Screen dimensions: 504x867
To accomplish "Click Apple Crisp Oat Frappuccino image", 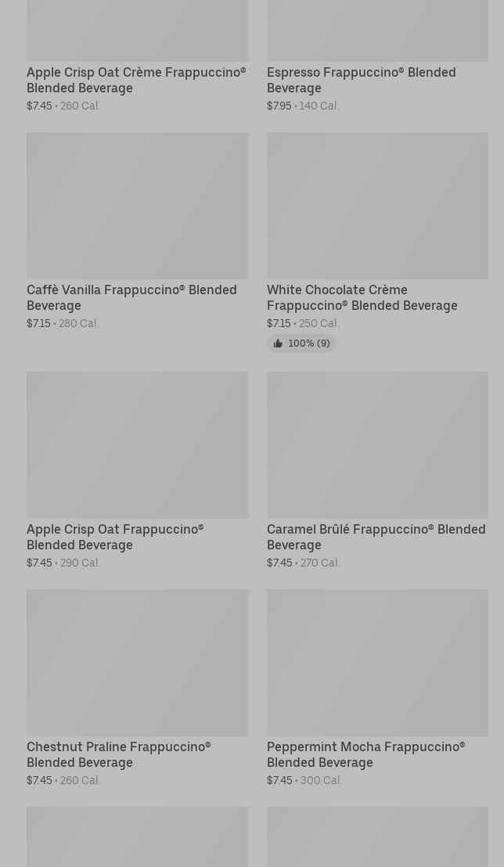I will 137,444.
